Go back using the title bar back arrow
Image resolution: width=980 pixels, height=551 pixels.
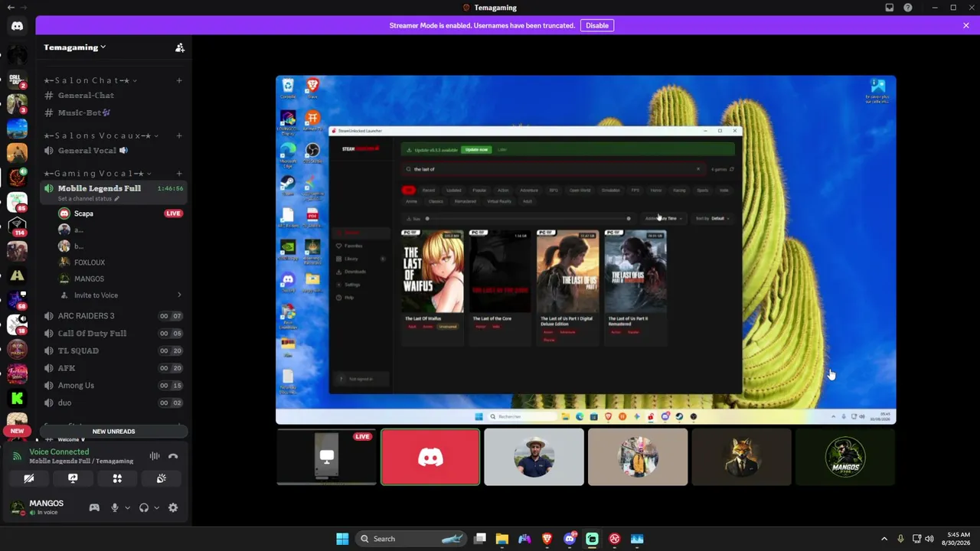(11, 8)
